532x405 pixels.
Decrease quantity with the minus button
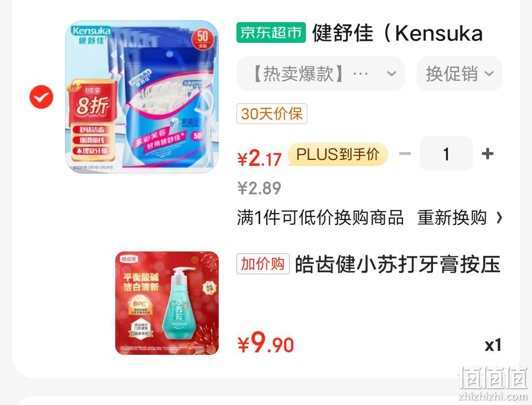click(x=405, y=154)
